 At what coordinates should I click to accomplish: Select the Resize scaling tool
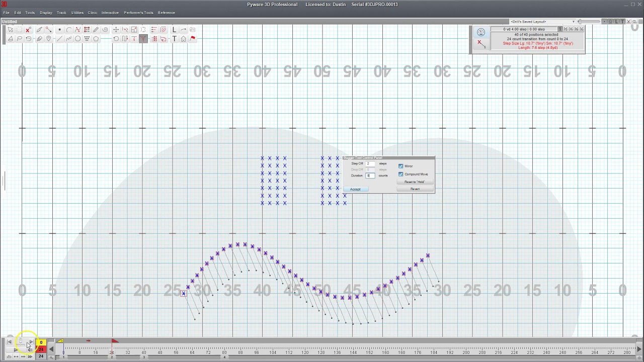point(134,30)
